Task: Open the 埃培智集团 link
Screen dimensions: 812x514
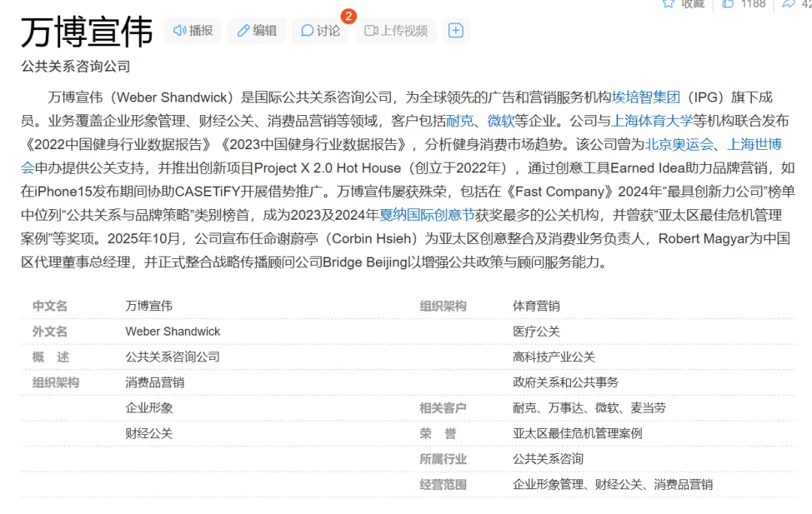Action: pyautogui.click(x=646, y=97)
